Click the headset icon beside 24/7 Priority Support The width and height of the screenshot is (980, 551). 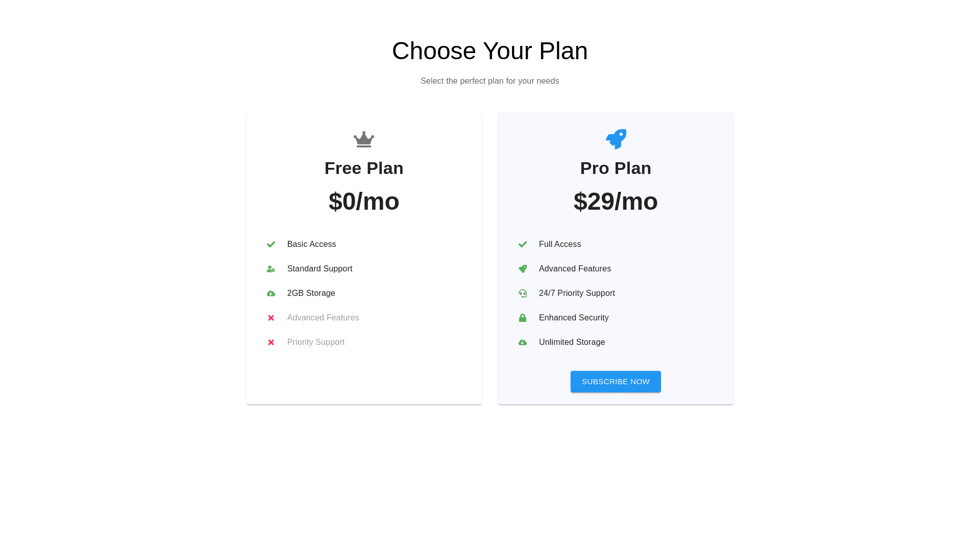click(x=523, y=293)
